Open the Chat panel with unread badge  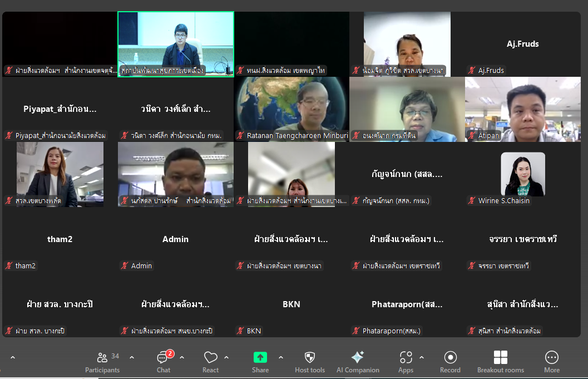(164, 357)
